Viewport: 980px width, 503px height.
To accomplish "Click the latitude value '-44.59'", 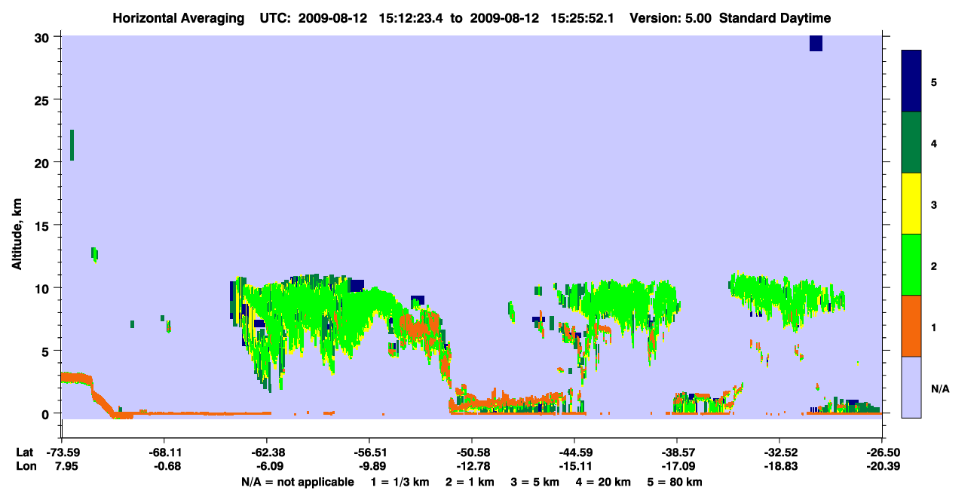I will pos(574,452).
